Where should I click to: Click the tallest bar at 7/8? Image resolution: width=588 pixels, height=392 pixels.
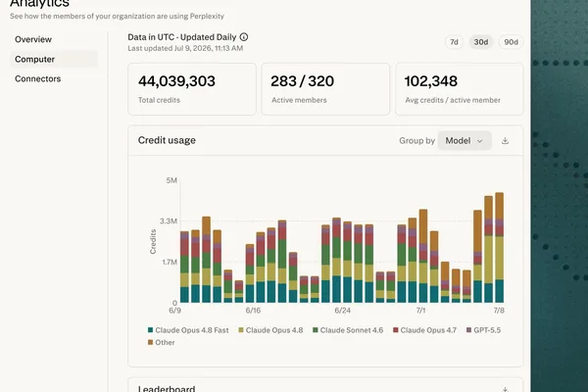(x=500, y=248)
